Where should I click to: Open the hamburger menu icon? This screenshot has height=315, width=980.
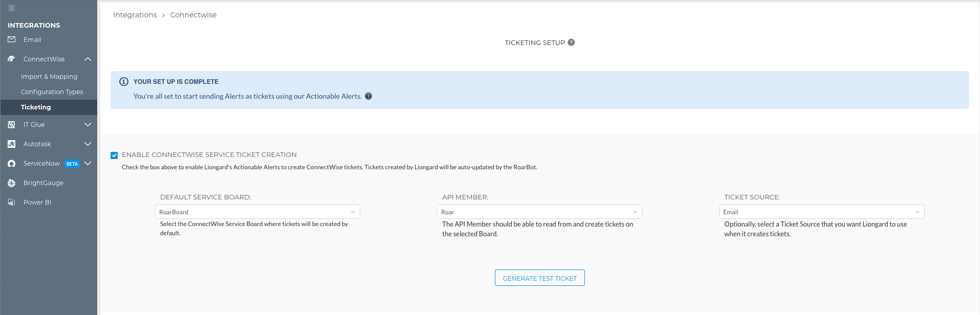pos(11,8)
